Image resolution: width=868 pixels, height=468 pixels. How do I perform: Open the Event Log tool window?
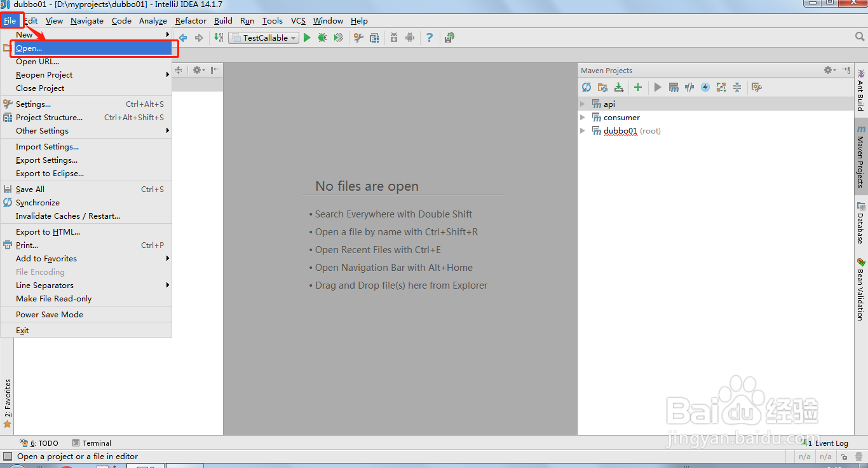826,443
